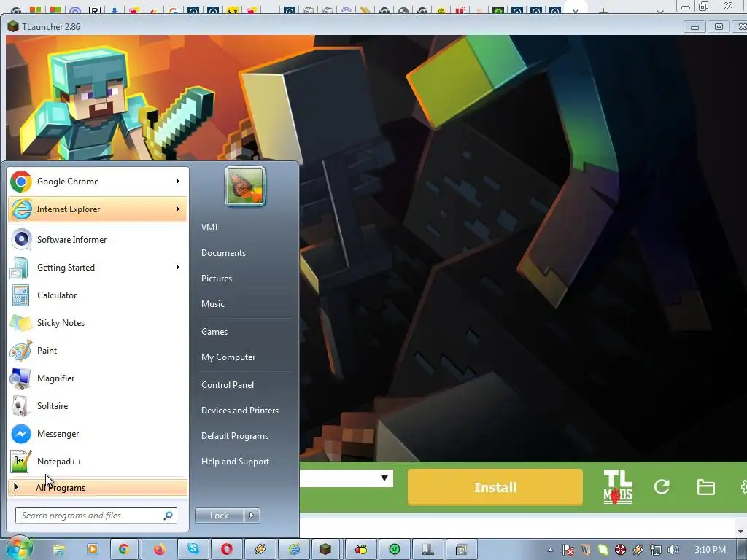Open Windows Explorer taskbar icon
747x560 pixels.
click(58, 550)
